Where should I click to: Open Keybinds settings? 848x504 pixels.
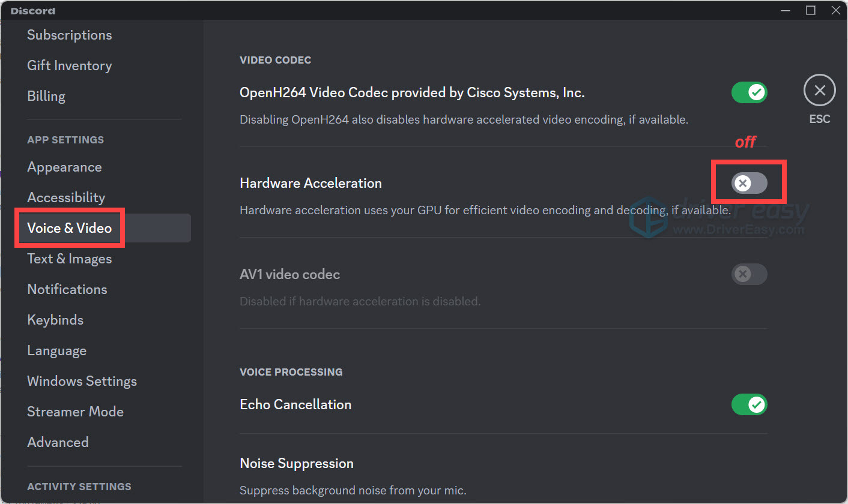(55, 319)
